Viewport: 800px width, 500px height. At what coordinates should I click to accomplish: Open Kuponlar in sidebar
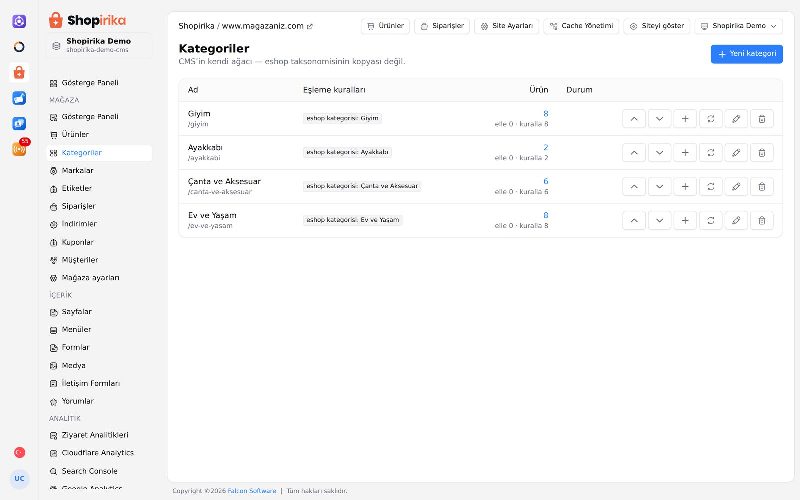98,242
